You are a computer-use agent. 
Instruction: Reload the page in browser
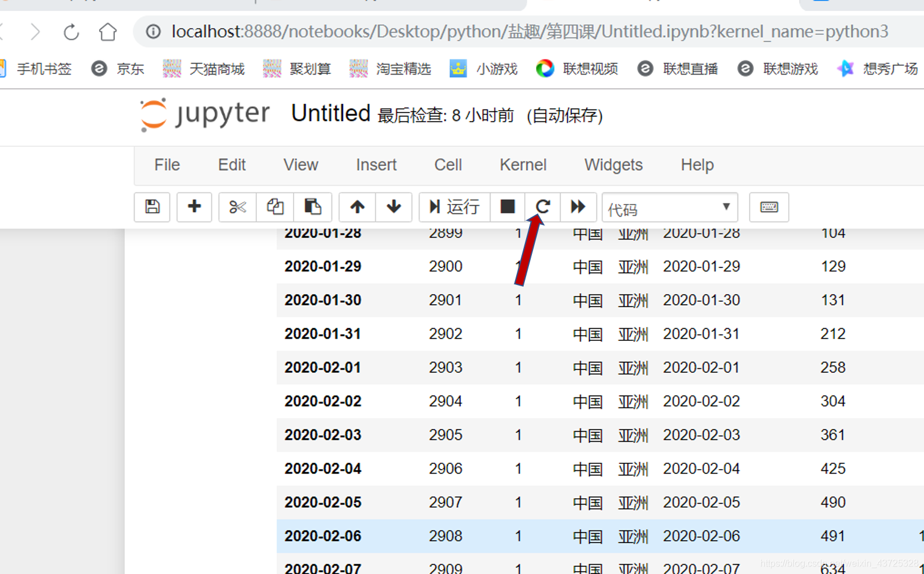tap(71, 31)
